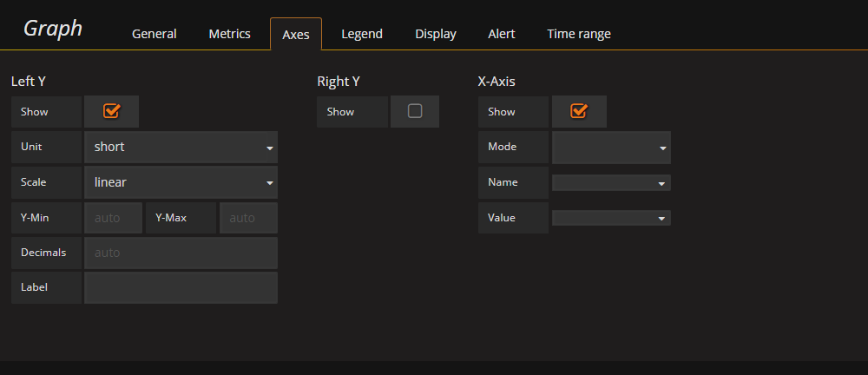
Task: Open the Legend tab
Action: click(361, 34)
